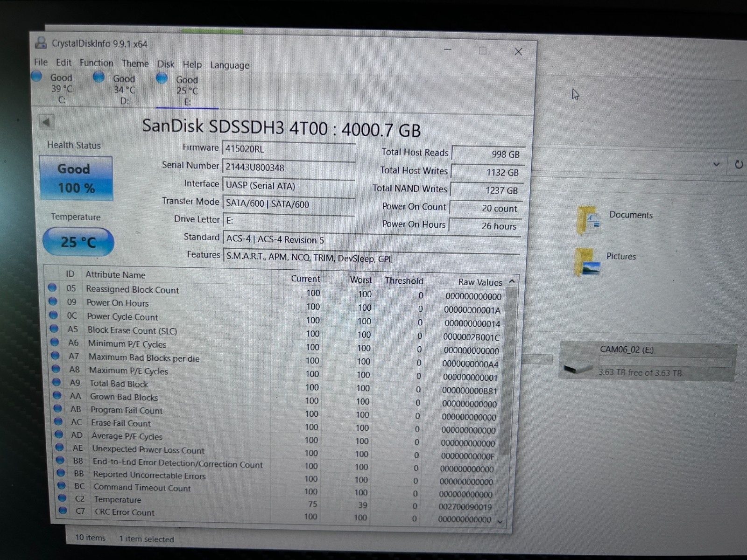The height and width of the screenshot is (560, 747).
Task: Click Power On Hours value 26 hours
Action: click(x=485, y=226)
